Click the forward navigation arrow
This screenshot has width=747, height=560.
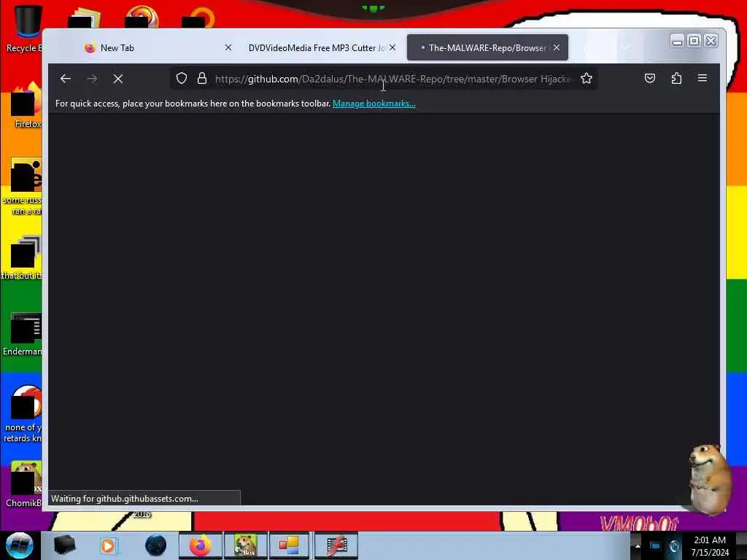92,79
